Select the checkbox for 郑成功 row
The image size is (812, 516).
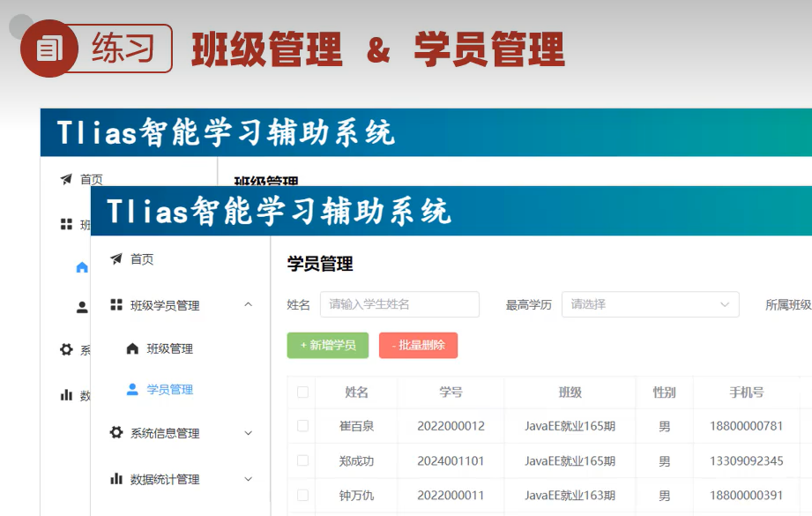[303, 460]
